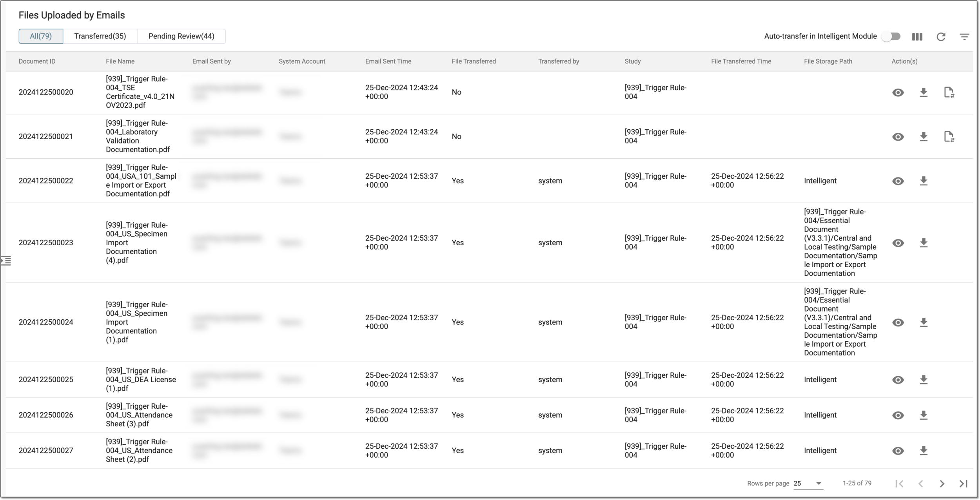980x500 pixels.
Task: Download Attendance Sheet (3) document 2024122500026
Action: [x=924, y=415]
